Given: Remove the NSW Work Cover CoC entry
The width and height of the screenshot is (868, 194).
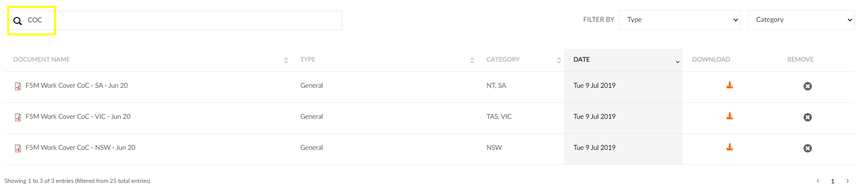Looking at the screenshot, I should 807,148.
